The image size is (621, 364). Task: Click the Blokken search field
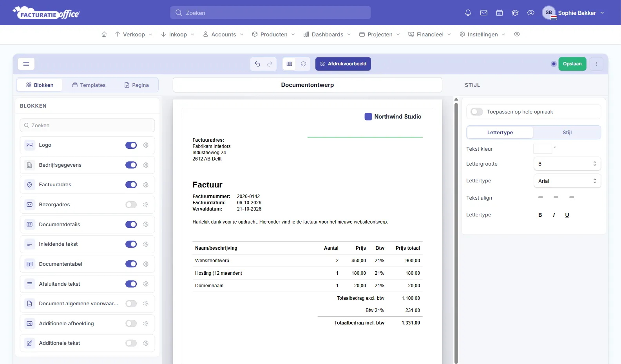[87, 126]
